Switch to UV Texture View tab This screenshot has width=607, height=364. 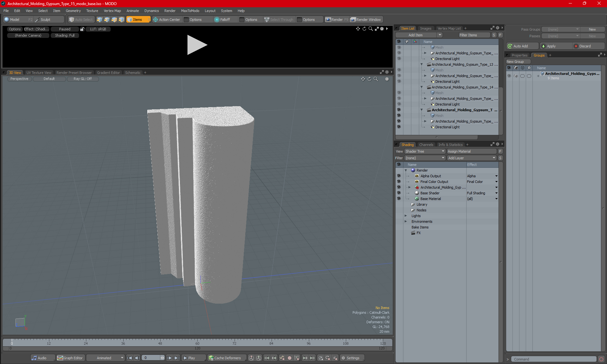click(39, 73)
